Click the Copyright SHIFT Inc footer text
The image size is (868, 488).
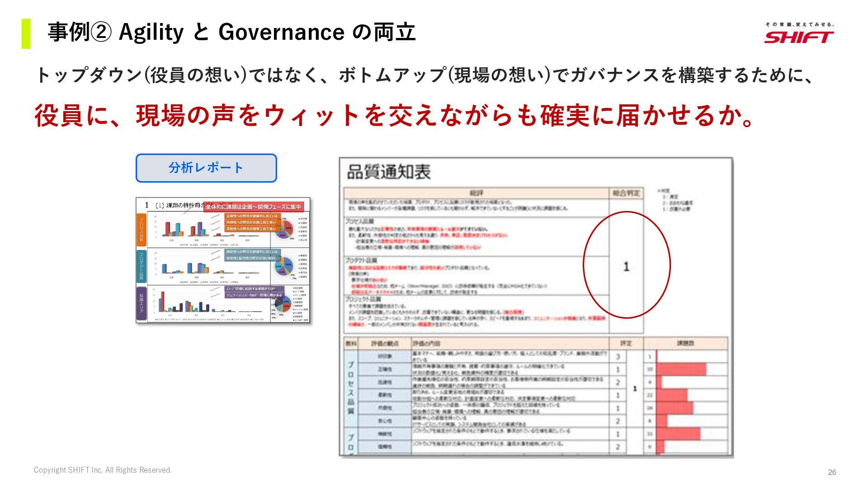tap(103, 470)
